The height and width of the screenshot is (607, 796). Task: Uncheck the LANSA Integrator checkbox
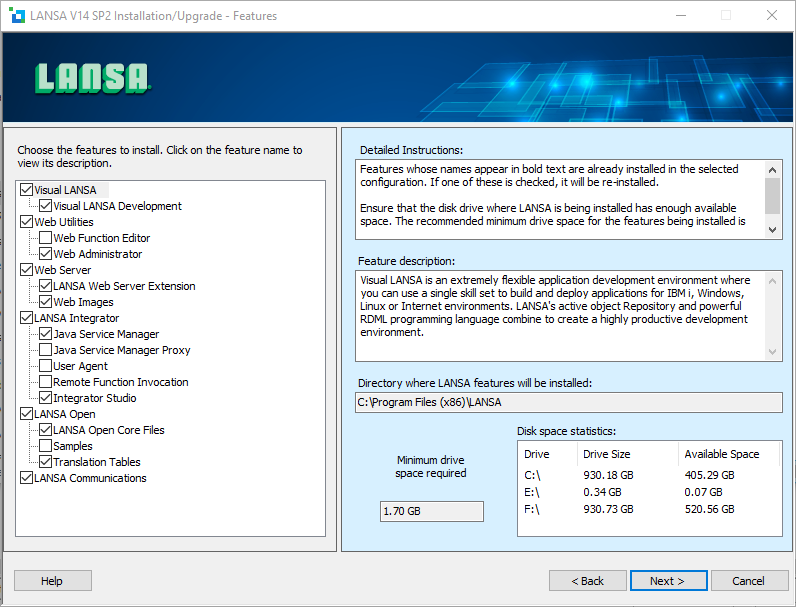[26, 318]
